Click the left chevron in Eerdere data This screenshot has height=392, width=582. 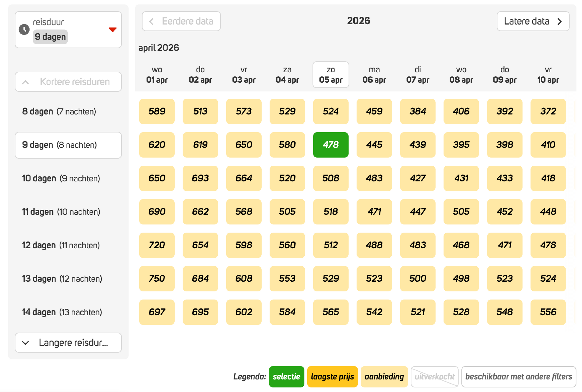point(151,22)
